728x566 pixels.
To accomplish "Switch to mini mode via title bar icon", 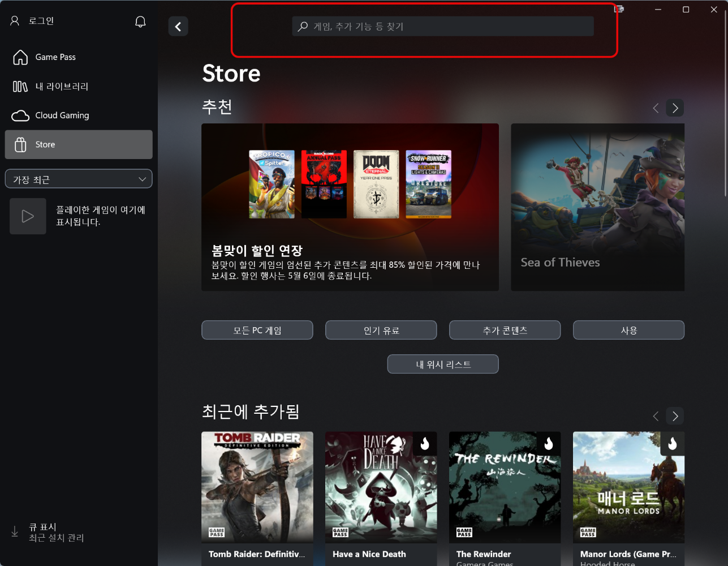I will (x=619, y=9).
